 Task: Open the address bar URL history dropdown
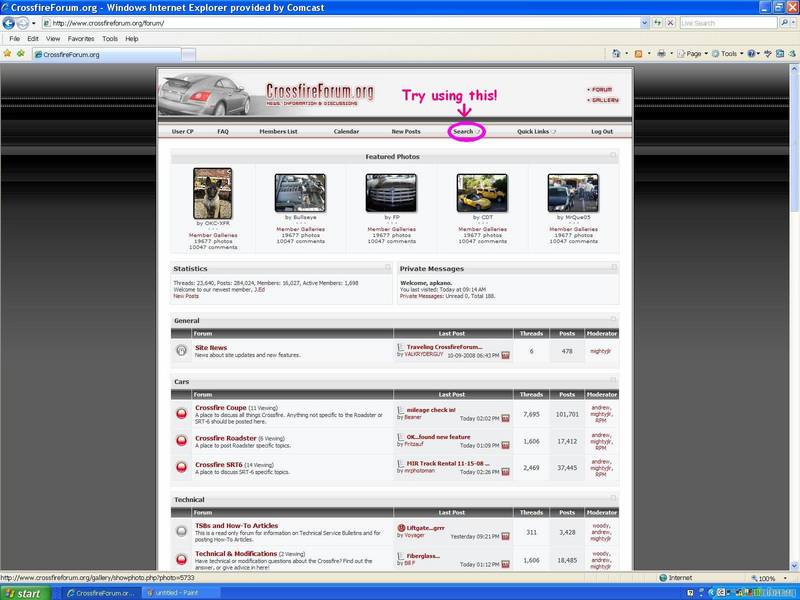[644, 23]
